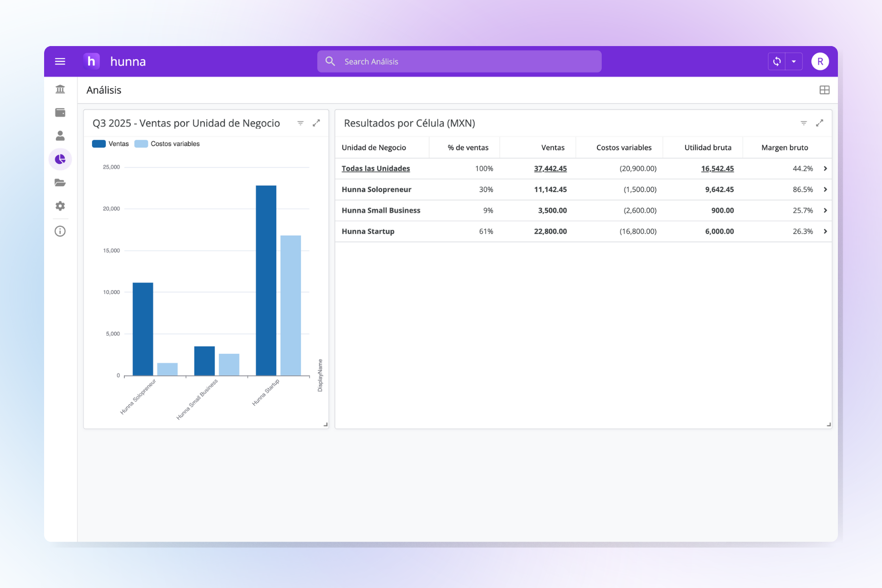Toggle Costos variables series in legend
The width and height of the screenshot is (882, 588).
[x=168, y=144]
